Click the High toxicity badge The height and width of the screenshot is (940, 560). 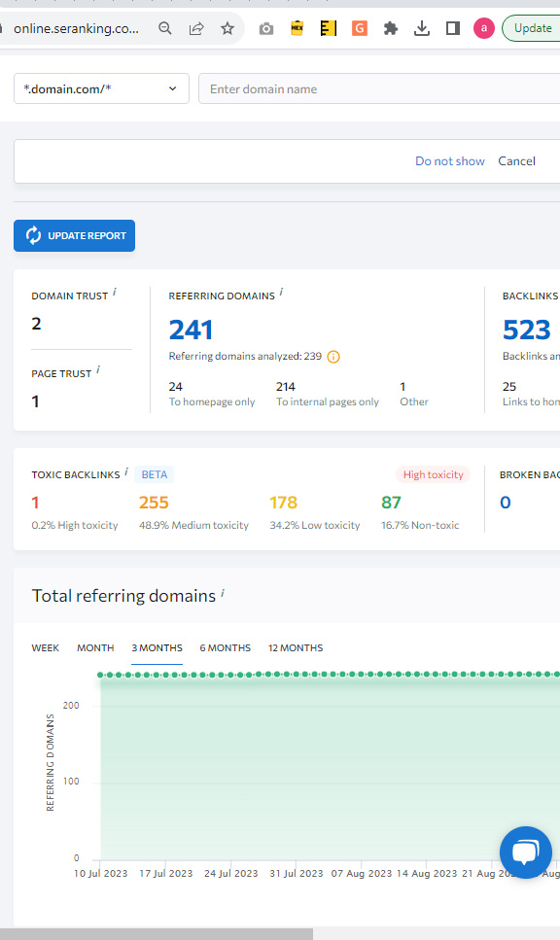click(433, 474)
